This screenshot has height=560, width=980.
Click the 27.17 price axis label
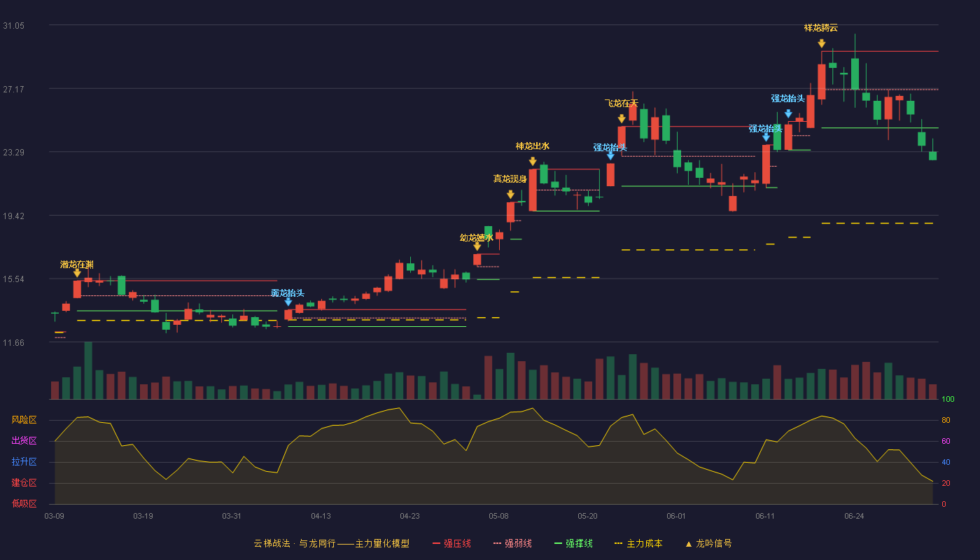pos(13,89)
